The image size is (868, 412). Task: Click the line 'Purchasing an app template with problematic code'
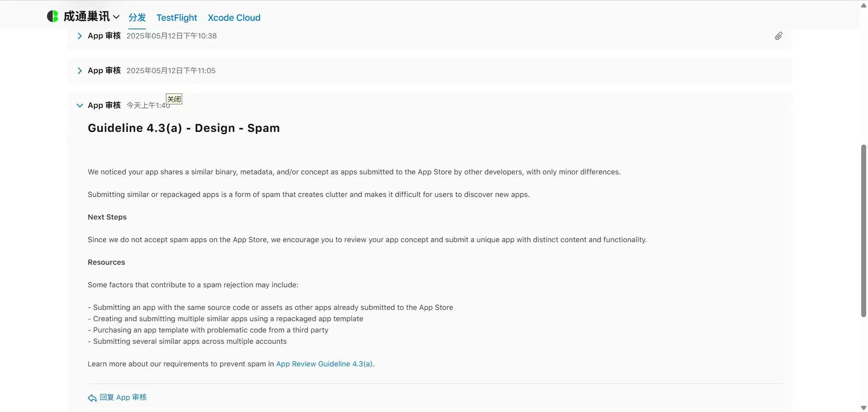point(208,330)
